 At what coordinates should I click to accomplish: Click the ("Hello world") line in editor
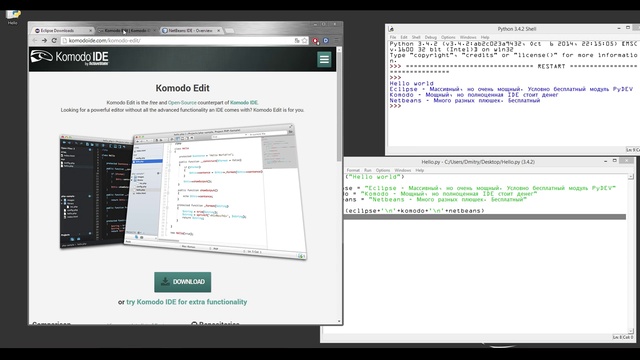[375, 177]
